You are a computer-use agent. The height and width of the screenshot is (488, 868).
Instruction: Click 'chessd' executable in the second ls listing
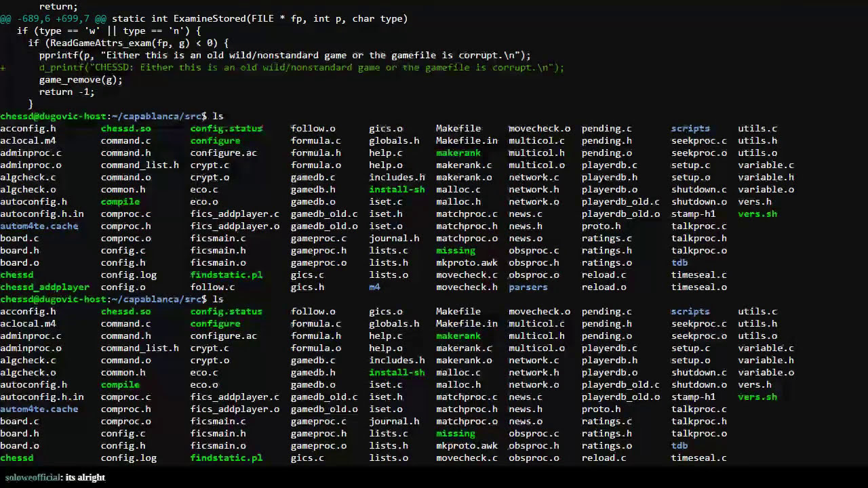coord(16,457)
